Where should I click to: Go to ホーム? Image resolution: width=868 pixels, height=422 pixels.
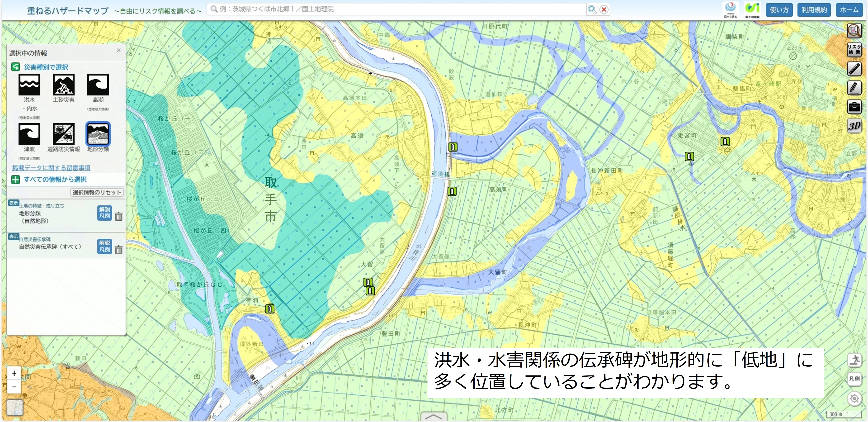tap(849, 10)
